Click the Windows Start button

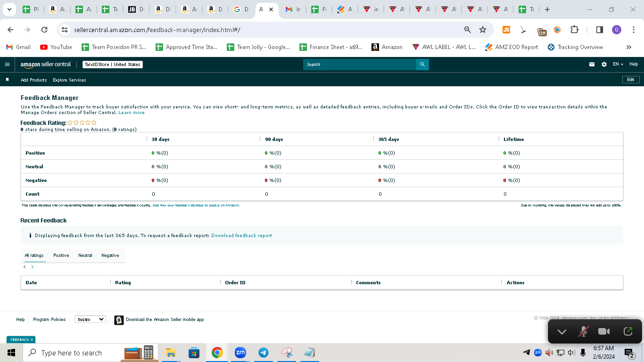[x=11, y=353]
